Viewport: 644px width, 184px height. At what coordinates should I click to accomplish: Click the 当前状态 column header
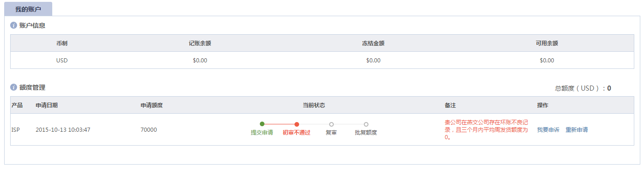314,105
